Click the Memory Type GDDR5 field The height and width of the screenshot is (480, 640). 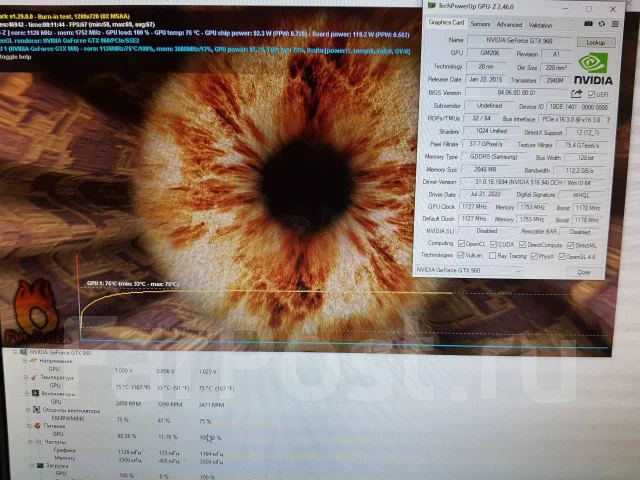[x=493, y=157]
